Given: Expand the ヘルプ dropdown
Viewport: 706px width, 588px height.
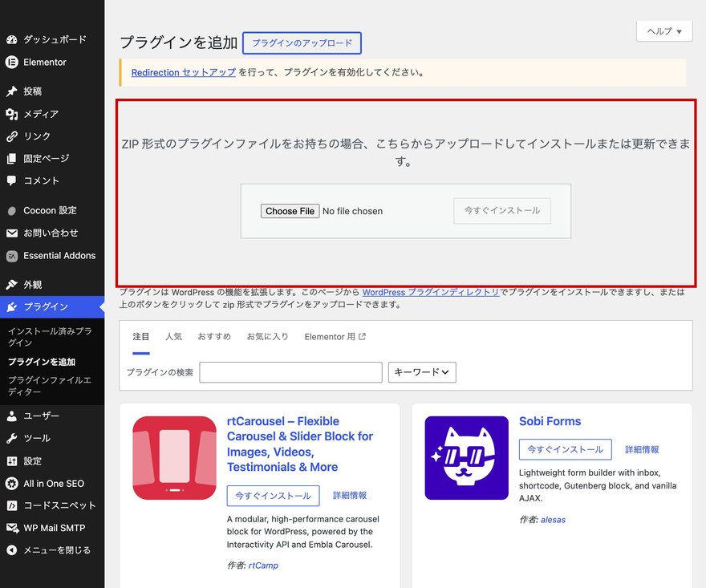Looking at the screenshot, I should tap(664, 31).
